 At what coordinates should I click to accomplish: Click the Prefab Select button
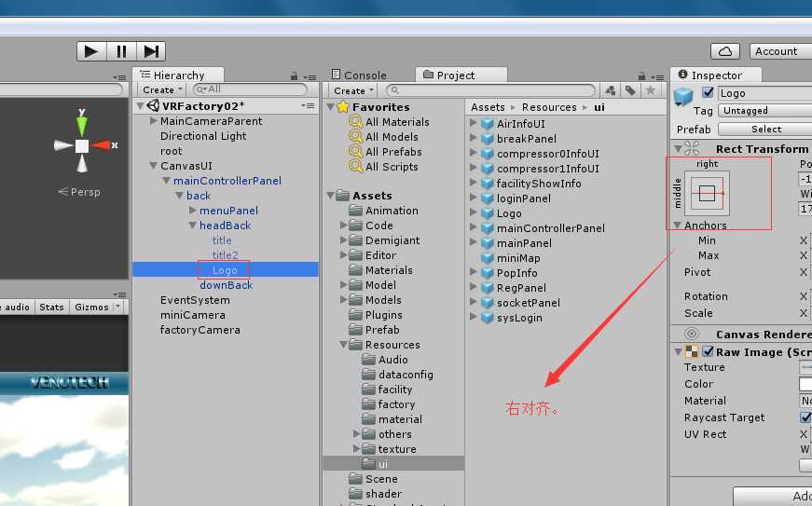766,130
